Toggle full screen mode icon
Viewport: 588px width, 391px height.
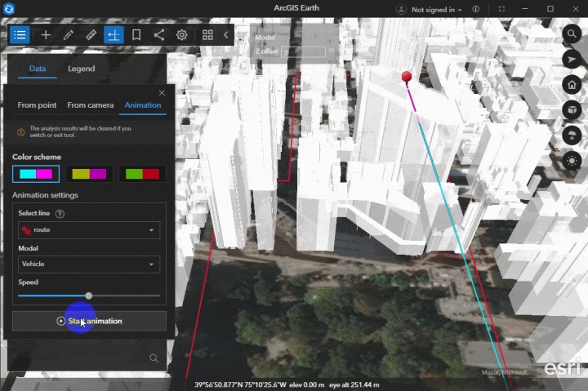(501, 9)
